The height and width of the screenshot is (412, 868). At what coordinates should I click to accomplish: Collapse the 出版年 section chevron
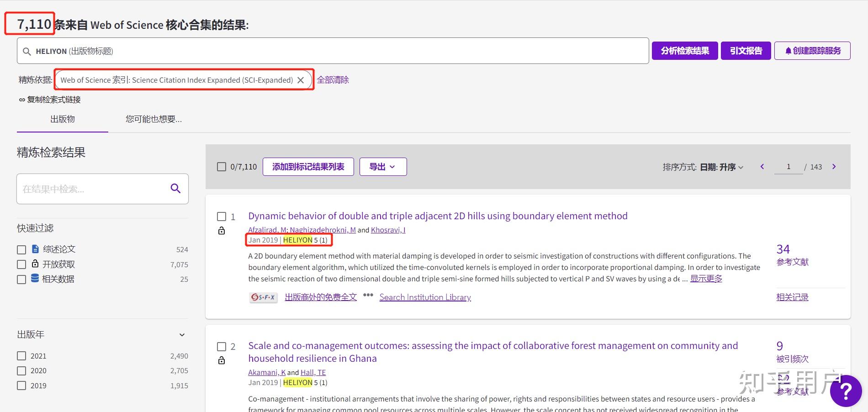pos(182,335)
